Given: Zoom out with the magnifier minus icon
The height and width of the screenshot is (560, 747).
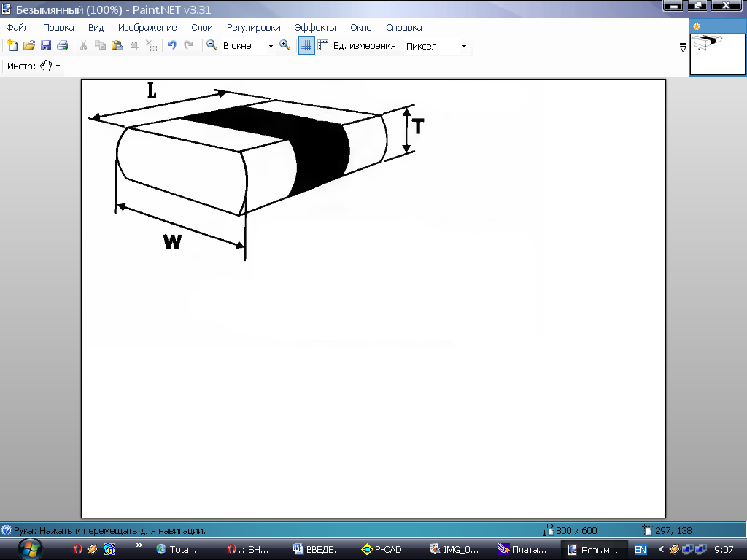Looking at the screenshot, I should tap(212, 46).
